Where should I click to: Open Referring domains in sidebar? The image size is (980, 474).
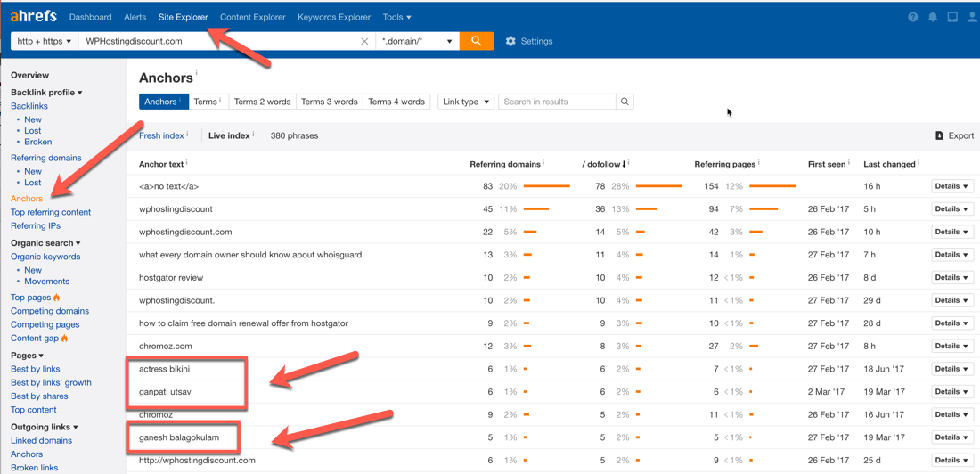tap(45, 158)
